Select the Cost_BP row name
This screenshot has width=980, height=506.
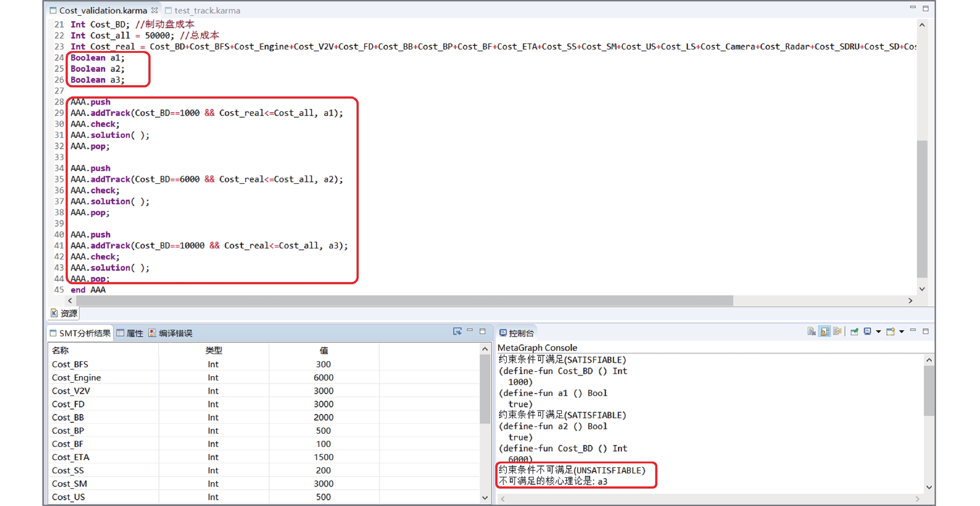click(x=68, y=431)
